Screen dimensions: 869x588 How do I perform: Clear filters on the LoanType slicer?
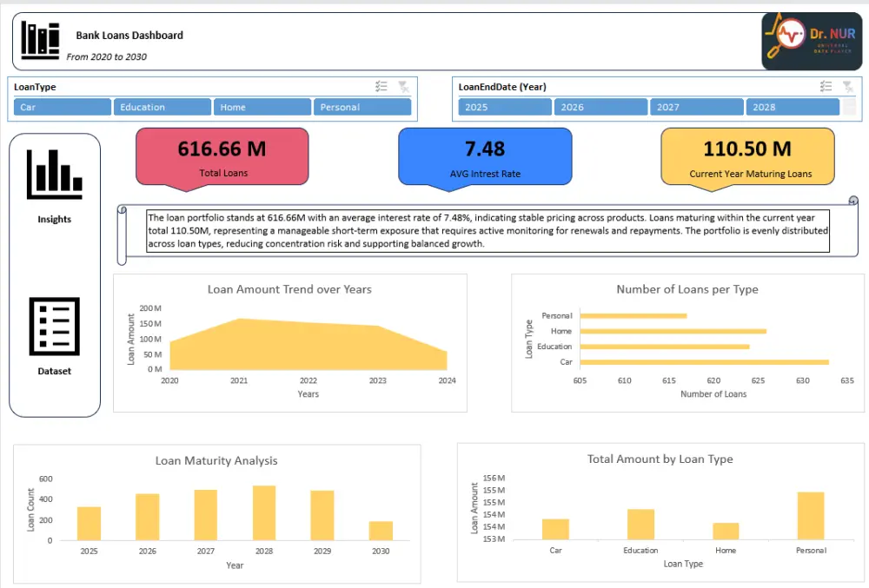click(402, 86)
